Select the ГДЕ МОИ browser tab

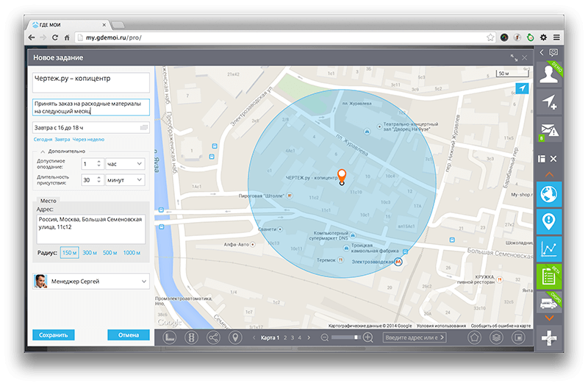point(68,25)
